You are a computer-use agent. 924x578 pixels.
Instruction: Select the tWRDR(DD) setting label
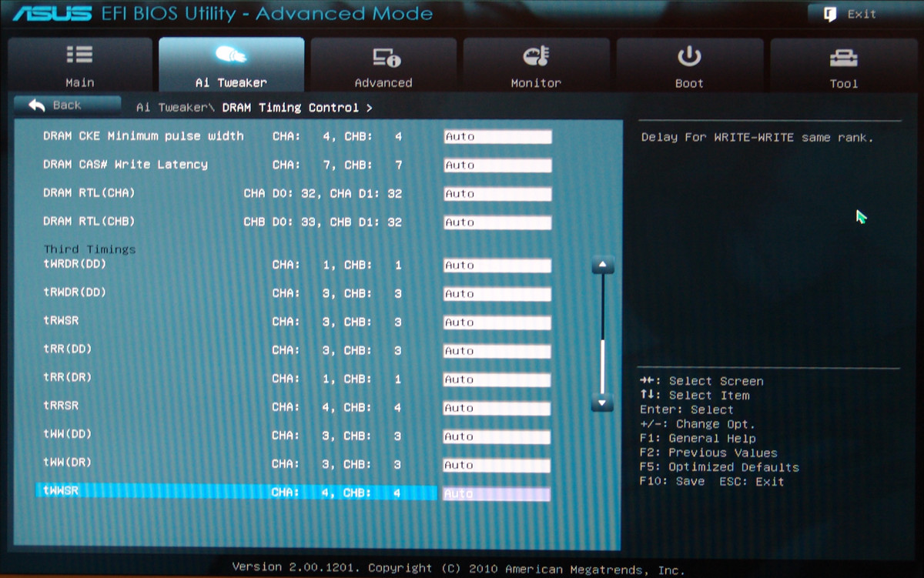click(x=75, y=264)
